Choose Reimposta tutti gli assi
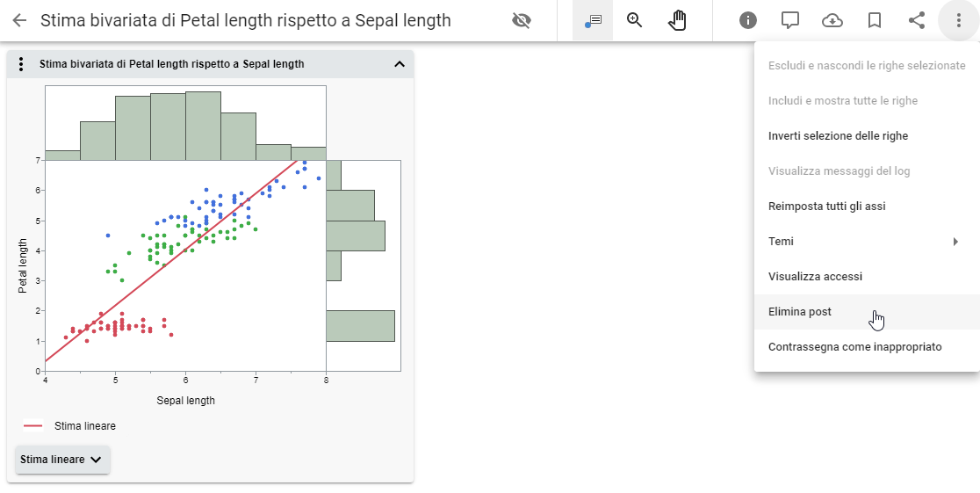The width and height of the screenshot is (980, 493). [826, 207]
